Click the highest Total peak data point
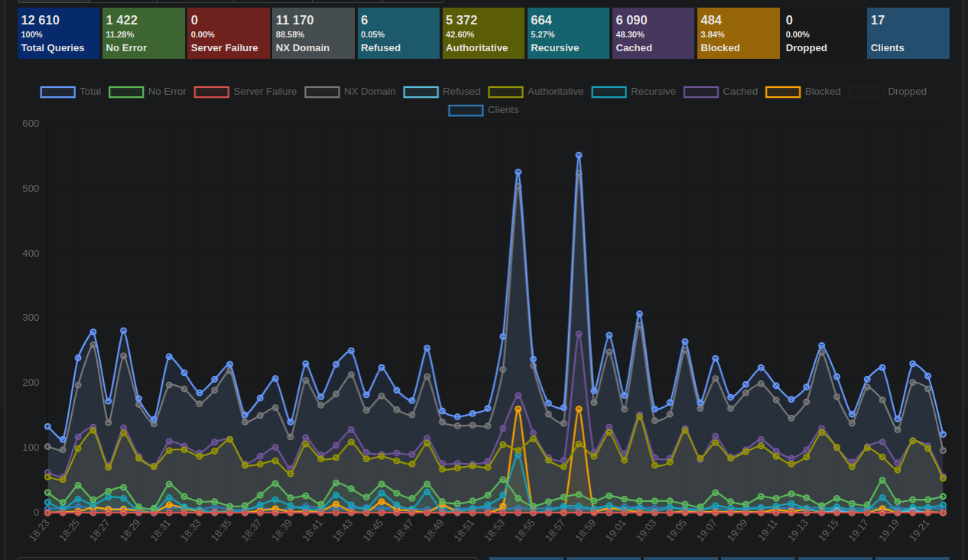The height and width of the screenshot is (560, 968). click(x=579, y=155)
